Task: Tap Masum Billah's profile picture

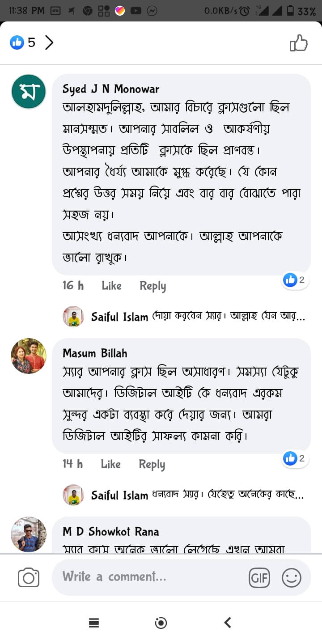Action: point(29,356)
